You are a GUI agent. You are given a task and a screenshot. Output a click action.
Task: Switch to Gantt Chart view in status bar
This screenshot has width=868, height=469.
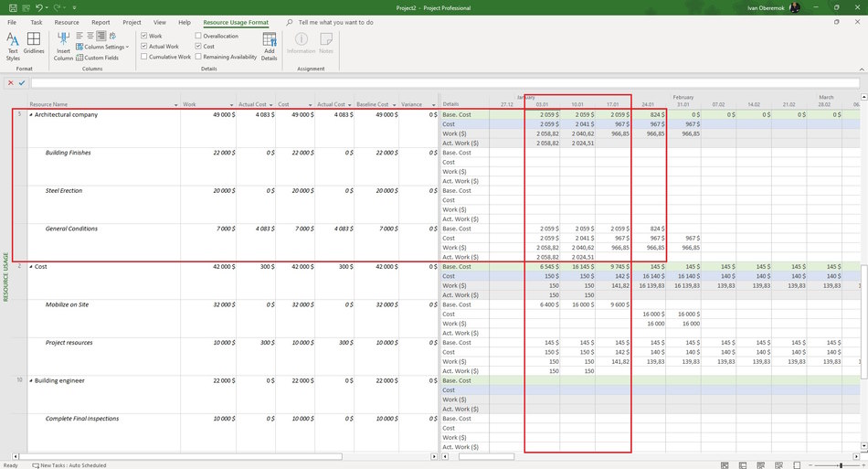coord(725,465)
